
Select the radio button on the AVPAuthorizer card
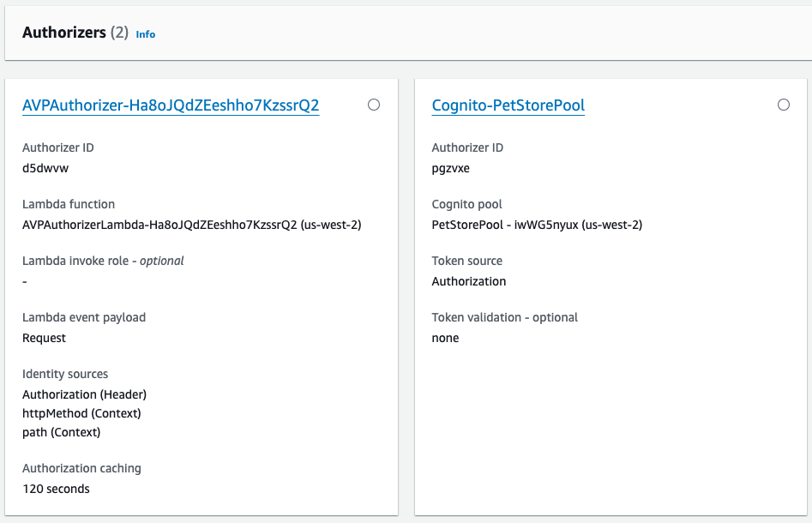(373, 105)
